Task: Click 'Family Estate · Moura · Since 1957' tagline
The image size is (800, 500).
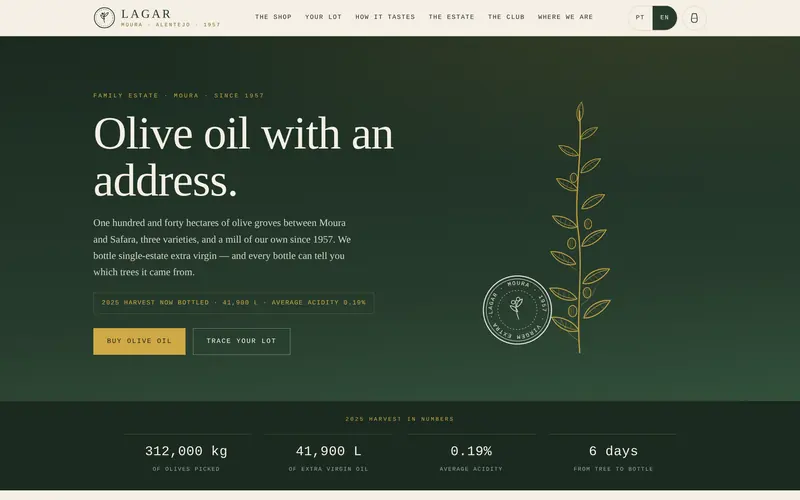Action: point(179,96)
